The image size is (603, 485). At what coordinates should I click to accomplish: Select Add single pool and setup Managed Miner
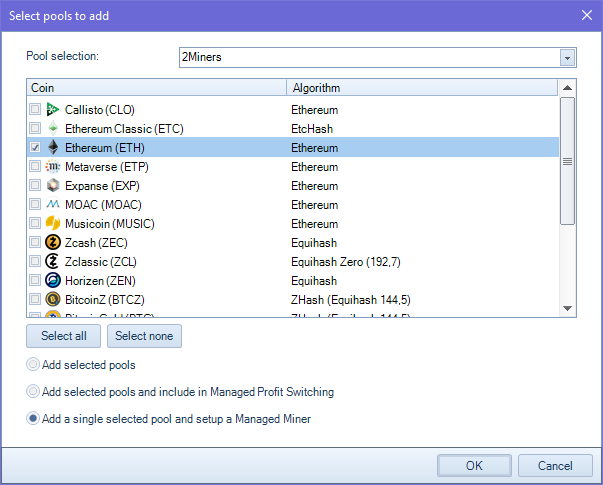click(33, 418)
